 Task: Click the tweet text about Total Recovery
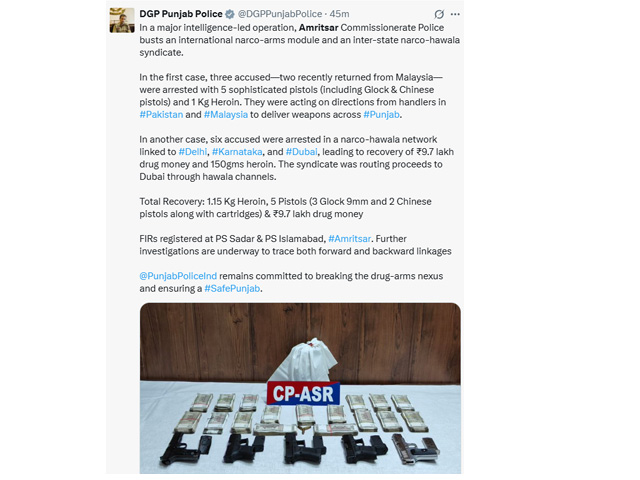coord(285,208)
